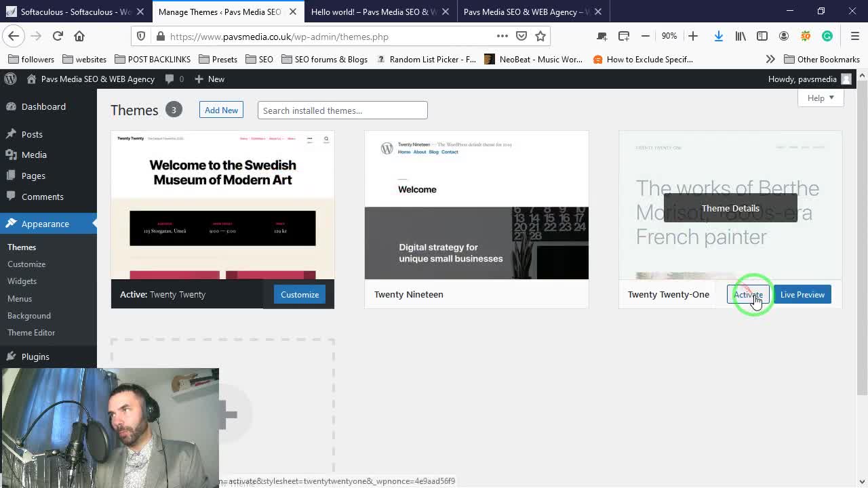The height and width of the screenshot is (488, 868).
Task: Open the Other Bookmarks folder
Action: pyautogui.click(x=822, y=59)
